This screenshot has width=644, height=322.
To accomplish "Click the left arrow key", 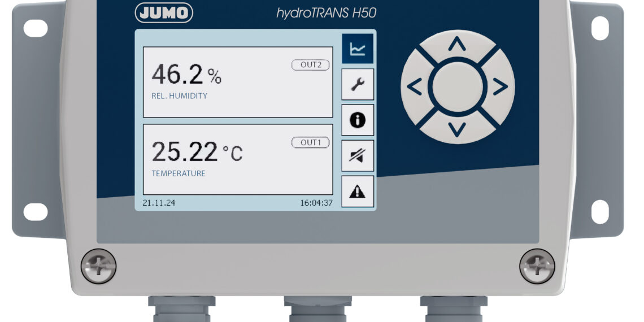I will coord(415,86).
